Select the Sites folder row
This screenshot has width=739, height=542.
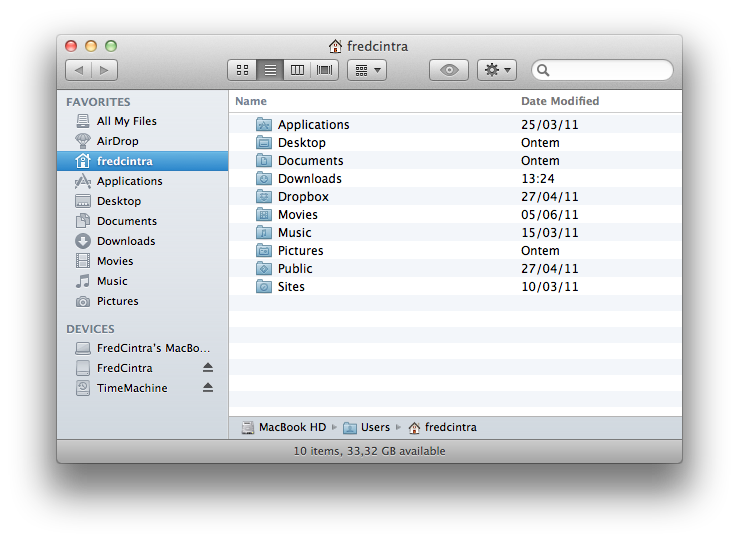click(455, 287)
